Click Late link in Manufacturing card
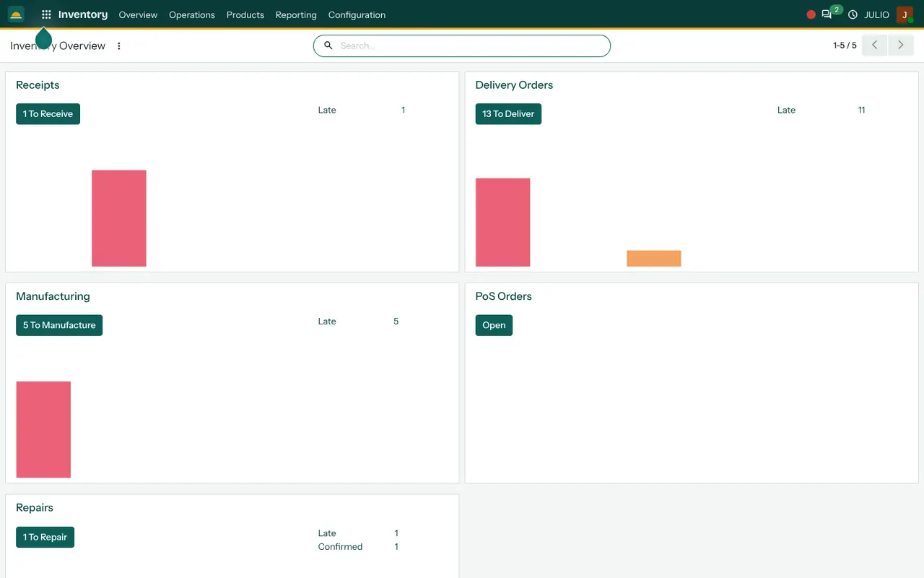Screen dimensions: 924x578 tap(327, 322)
